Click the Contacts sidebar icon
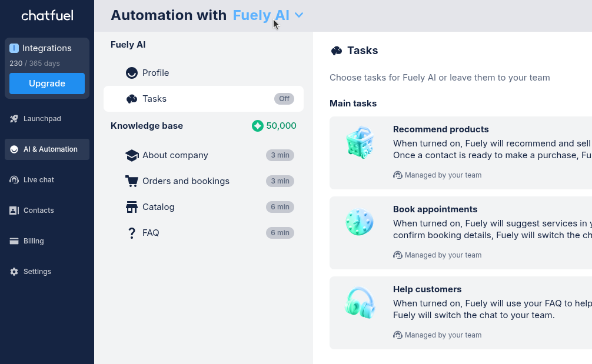592x364 pixels. [14, 211]
